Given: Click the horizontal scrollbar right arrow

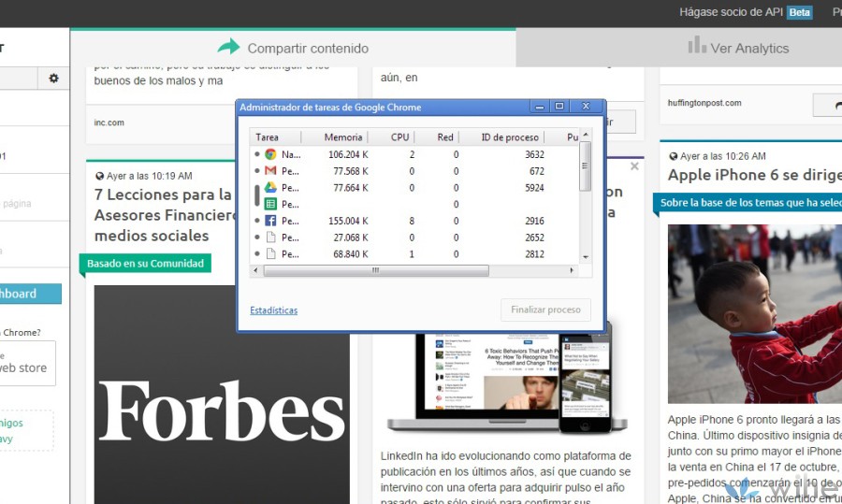Looking at the screenshot, I should [572, 270].
